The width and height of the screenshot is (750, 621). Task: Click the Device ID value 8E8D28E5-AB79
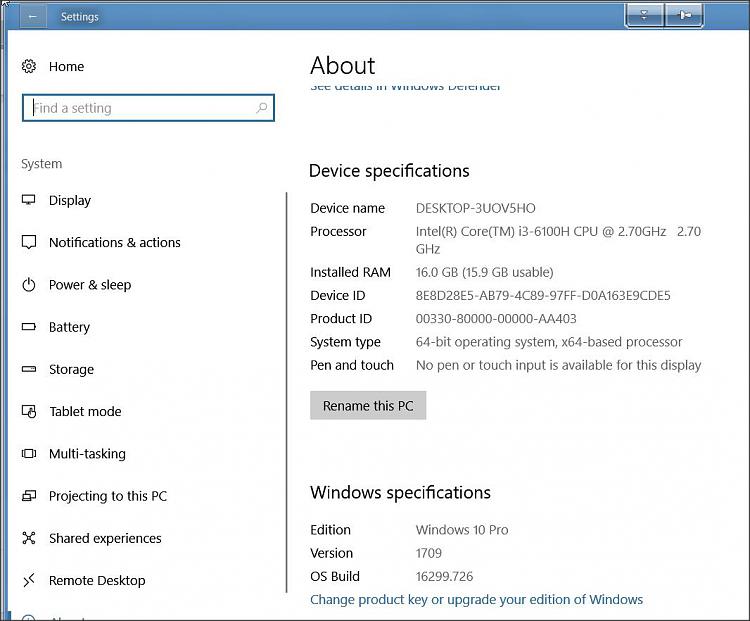click(x=543, y=295)
